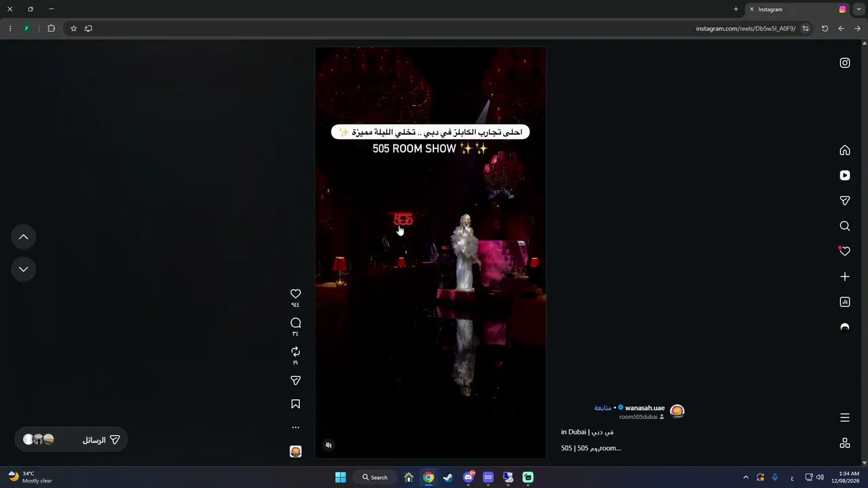Open Meta apps grid icon
868x488 pixels.
pyautogui.click(x=845, y=443)
